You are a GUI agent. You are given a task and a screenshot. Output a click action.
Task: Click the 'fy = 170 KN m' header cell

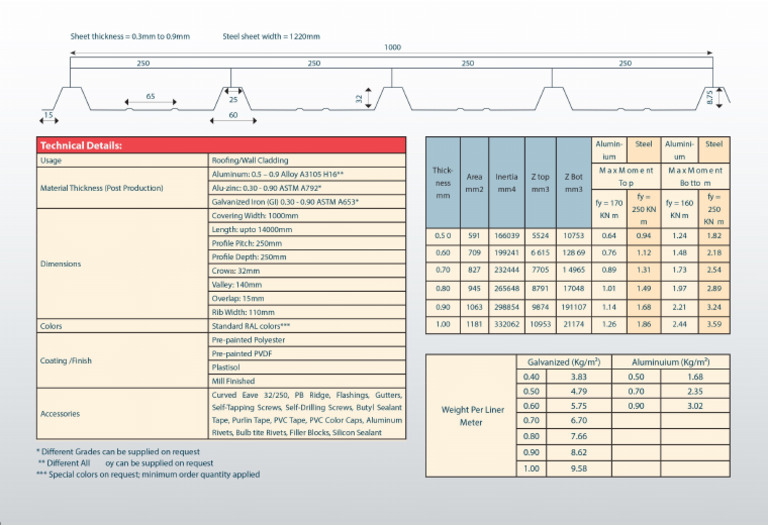point(609,209)
